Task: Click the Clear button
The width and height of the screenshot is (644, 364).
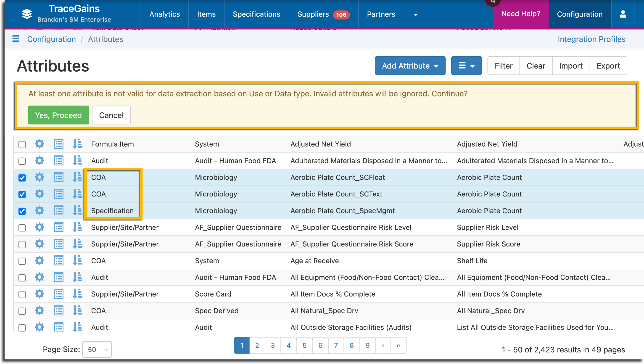Action: tap(536, 66)
